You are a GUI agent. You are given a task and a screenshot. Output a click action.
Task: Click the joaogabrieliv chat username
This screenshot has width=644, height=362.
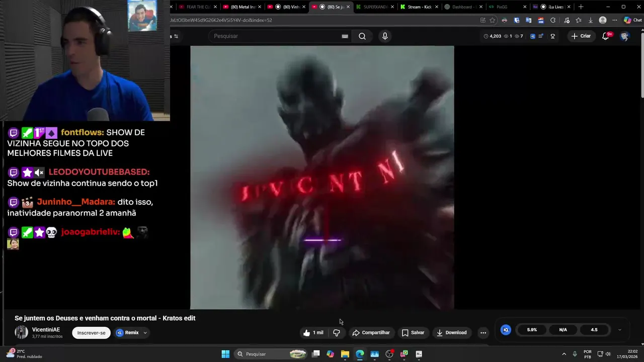pos(91,232)
